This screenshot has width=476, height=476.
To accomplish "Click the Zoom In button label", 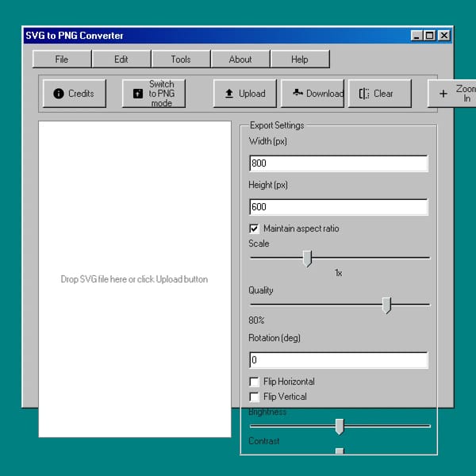I will tap(466, 94).
